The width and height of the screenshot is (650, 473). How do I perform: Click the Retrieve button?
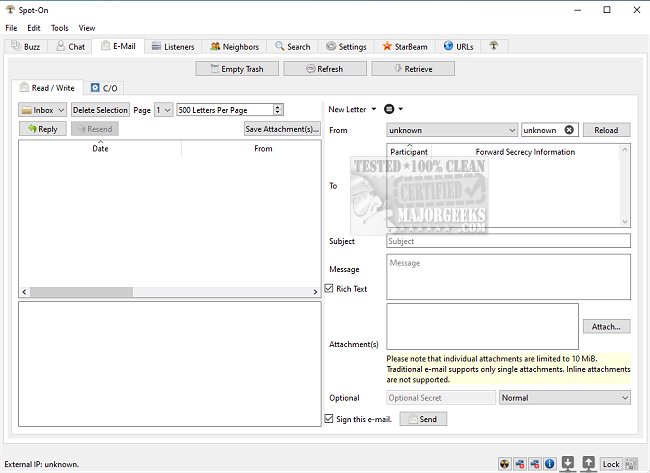(413, 69)
